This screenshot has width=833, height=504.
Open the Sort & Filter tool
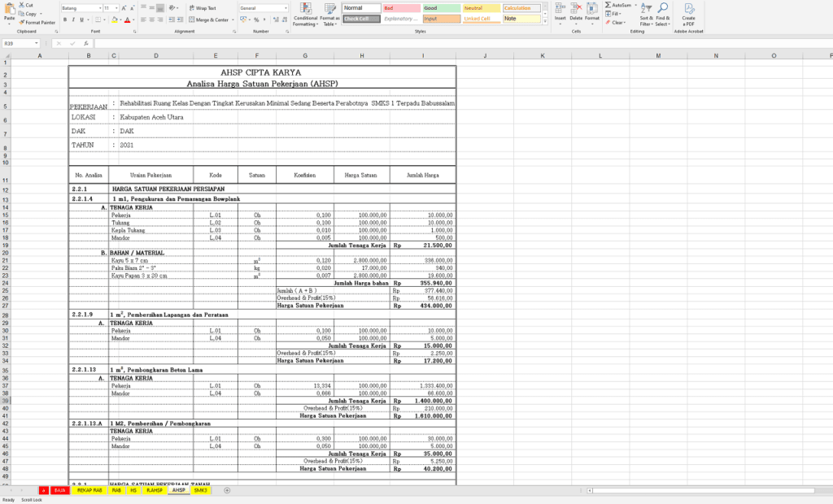coord(645,15)
